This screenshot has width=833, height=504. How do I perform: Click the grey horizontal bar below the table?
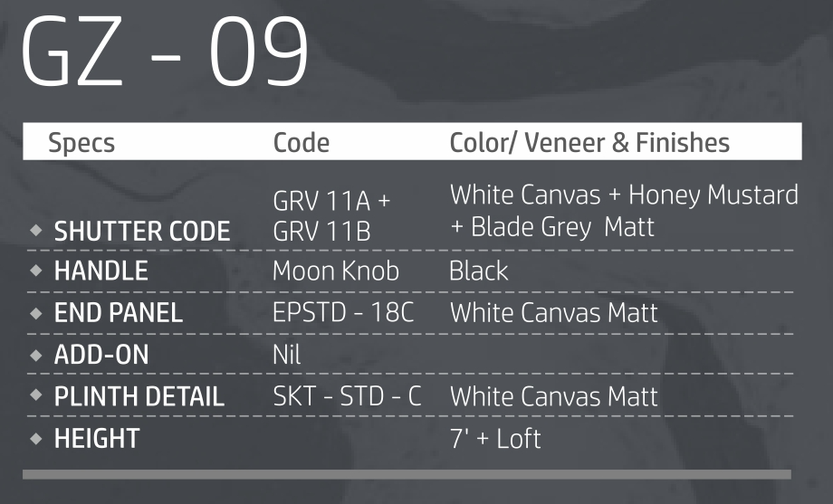click(407, 474)
